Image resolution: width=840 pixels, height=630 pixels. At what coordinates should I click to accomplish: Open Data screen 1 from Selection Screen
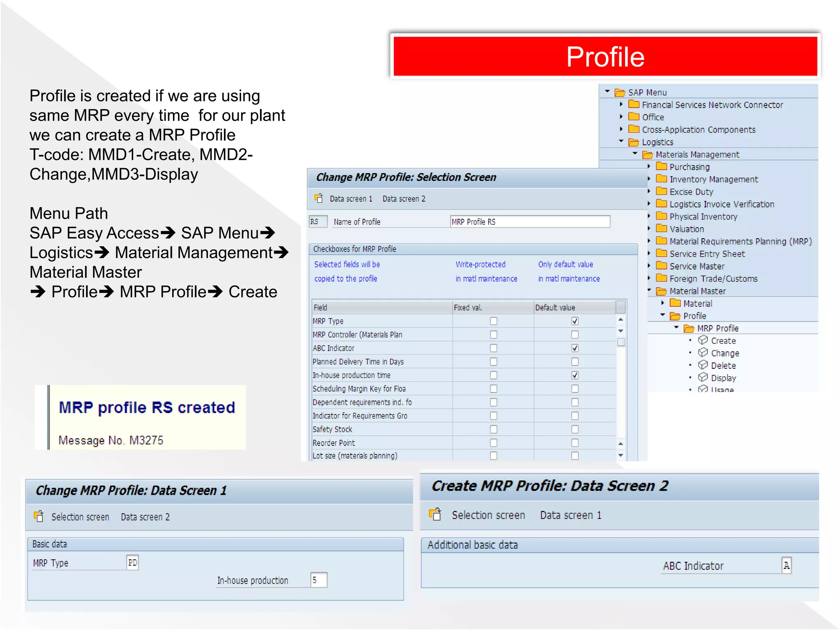pos(351,199)
